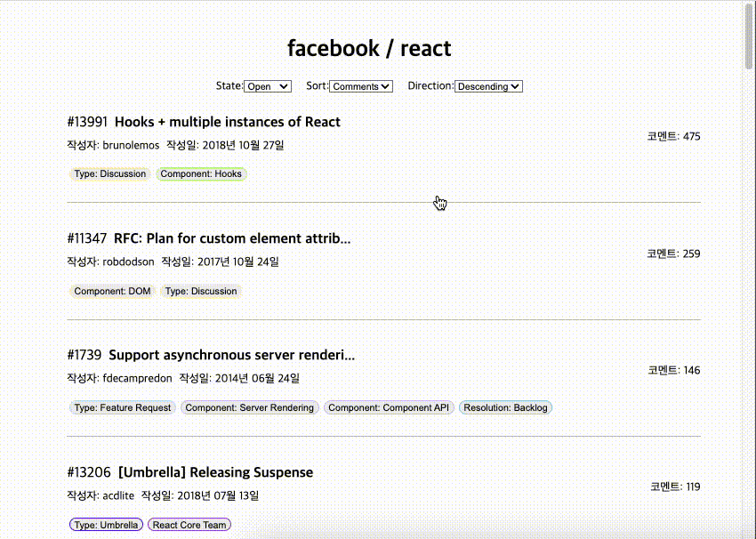
Task: Click the facebook / react page heading
Action: [369, 48]
